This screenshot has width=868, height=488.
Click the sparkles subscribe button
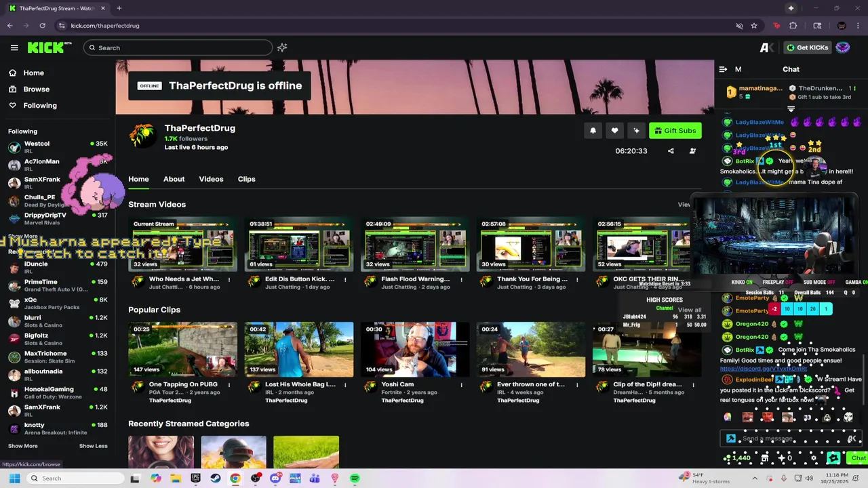[636, 131]
